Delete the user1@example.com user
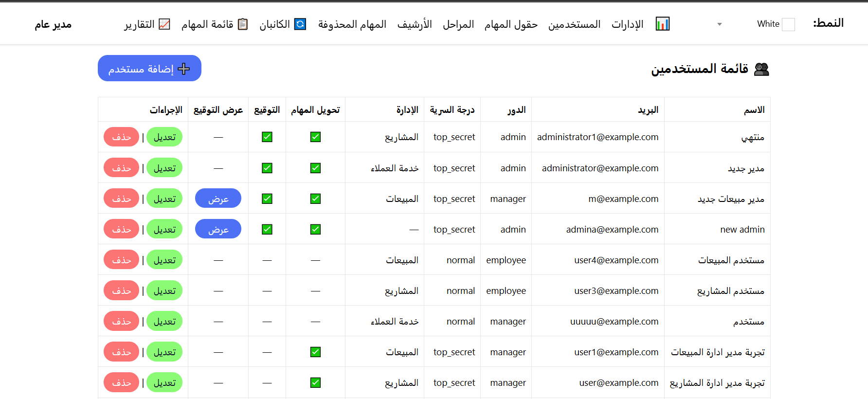Viewport: 868px width, 399px height. tap(122, 351)
